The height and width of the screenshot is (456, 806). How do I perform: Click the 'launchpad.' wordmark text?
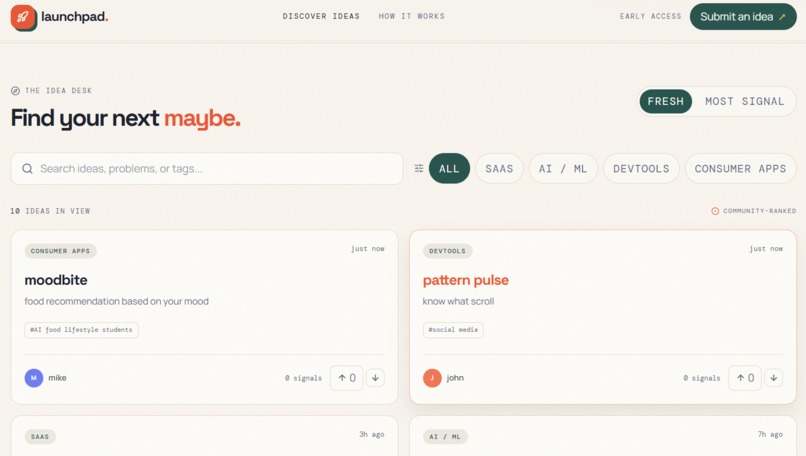(x=75, y=16)
